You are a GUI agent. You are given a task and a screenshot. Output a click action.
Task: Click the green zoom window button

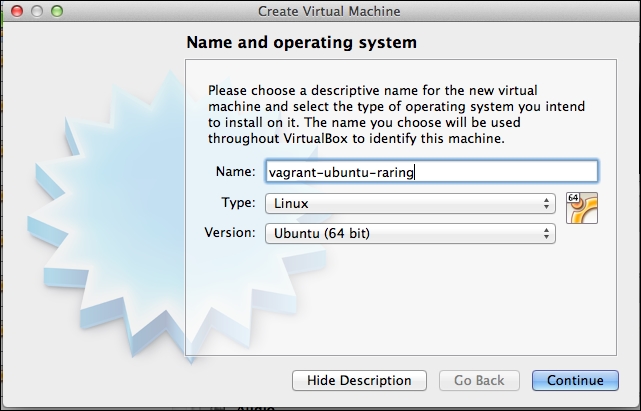57,11
